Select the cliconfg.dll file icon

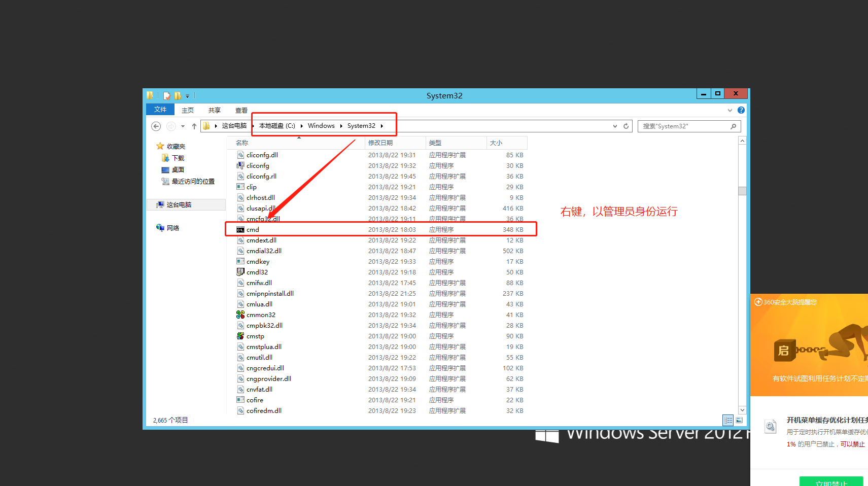(241, 155)
